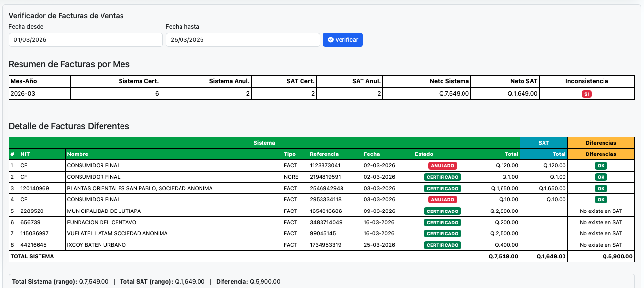Click the blue SAT header cell
This screenshot has width=644, height=288.
click(543, 143)
